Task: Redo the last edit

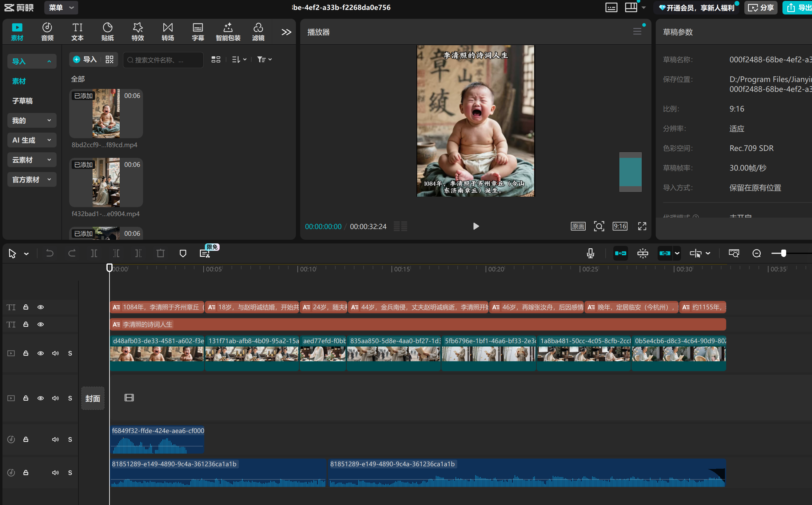Action: [x=72, y=253]
